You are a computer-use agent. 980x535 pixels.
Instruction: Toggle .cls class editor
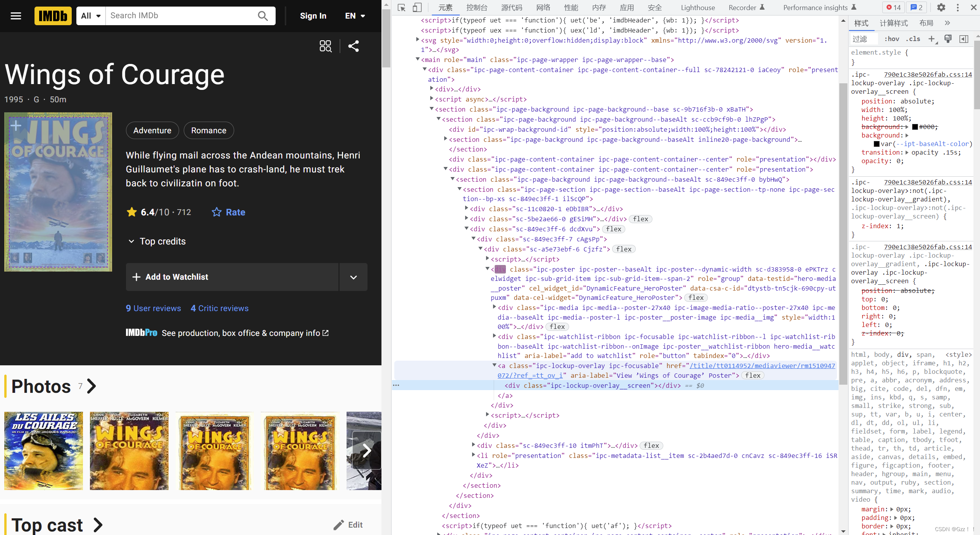click(x=913, y=39)
